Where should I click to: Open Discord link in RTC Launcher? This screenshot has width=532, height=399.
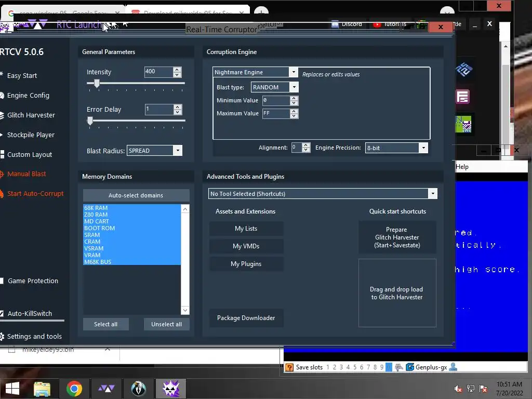pyautogui.click(x=347, y=24)
